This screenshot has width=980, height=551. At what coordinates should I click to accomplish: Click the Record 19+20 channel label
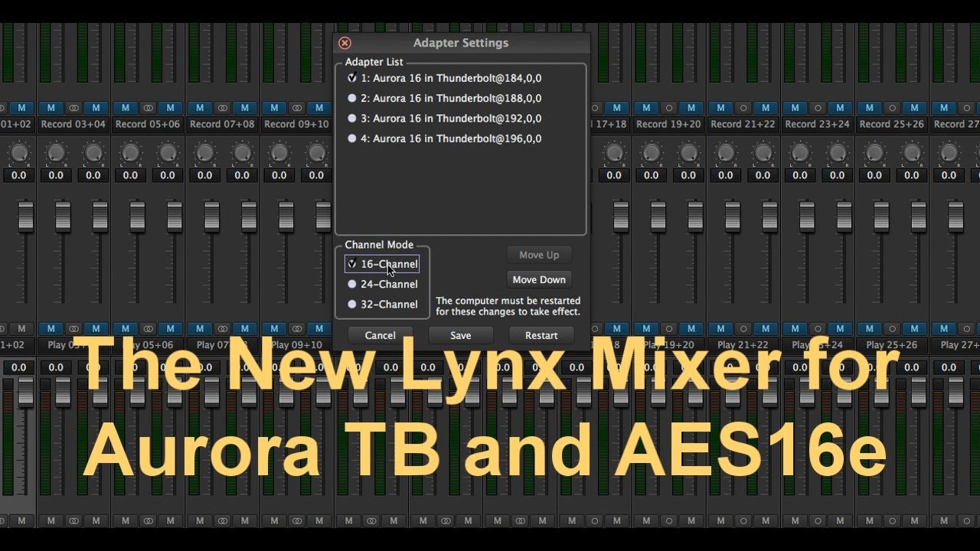[x=668, y=124]
